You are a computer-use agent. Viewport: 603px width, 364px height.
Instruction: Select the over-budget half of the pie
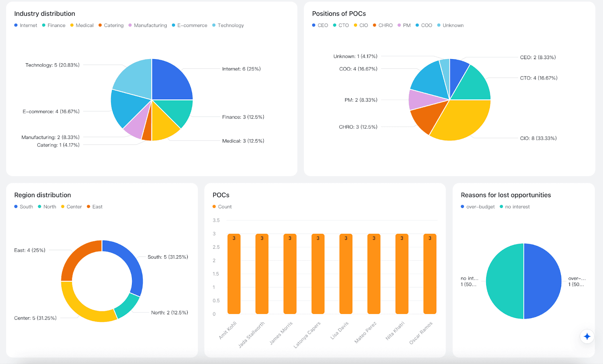coord(543,281)
